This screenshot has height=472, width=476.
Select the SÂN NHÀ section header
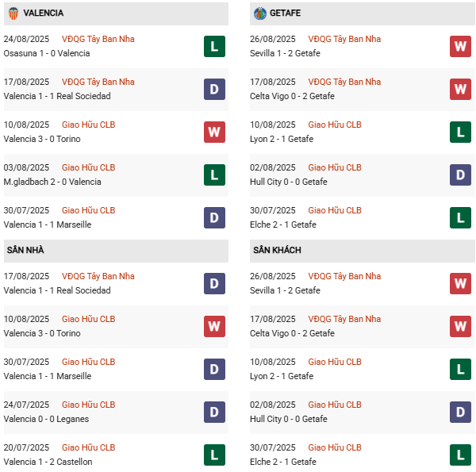click(25, 251)
